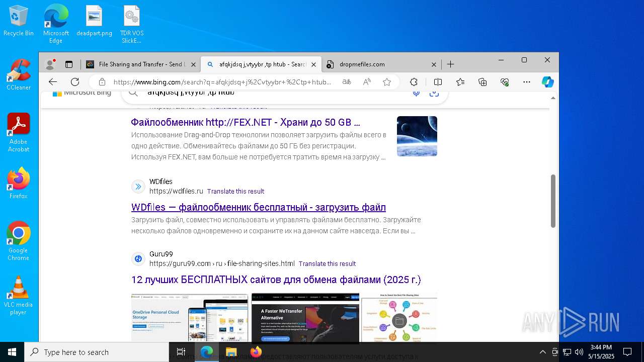
Task: Open the Windows Start menu
Action: (x=12, y=352)
